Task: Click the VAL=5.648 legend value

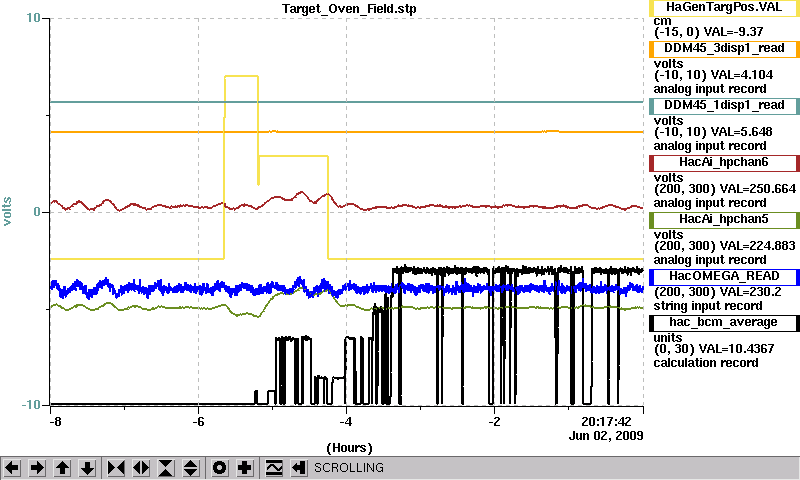Action: (741, 132)
